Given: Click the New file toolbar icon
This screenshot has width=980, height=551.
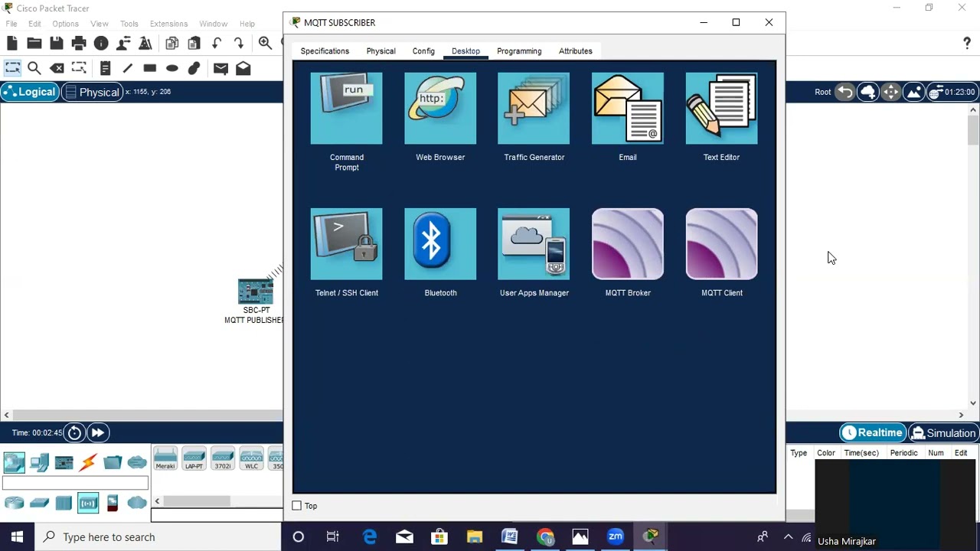Looking at the screenshot, I should [12, 44].
